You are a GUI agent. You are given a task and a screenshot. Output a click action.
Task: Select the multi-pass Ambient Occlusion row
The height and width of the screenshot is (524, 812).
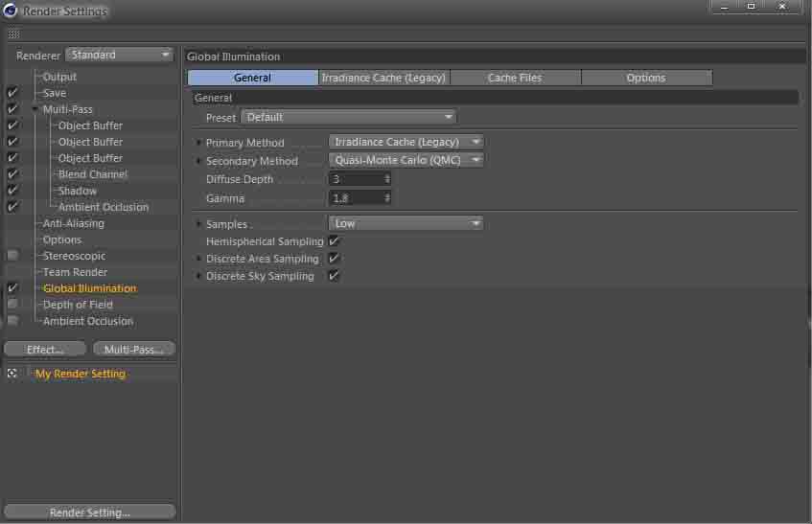104,206
